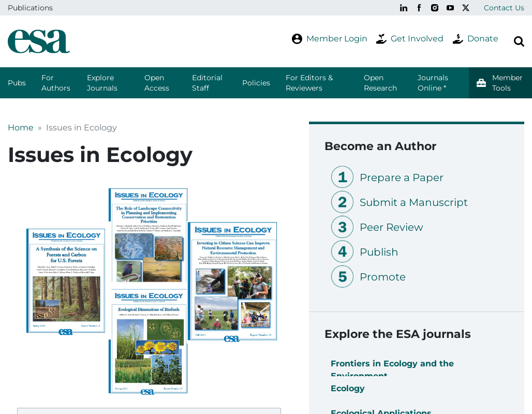Open the Open Research menu
The height and width of the screenshot is (414, 532).
380,83
